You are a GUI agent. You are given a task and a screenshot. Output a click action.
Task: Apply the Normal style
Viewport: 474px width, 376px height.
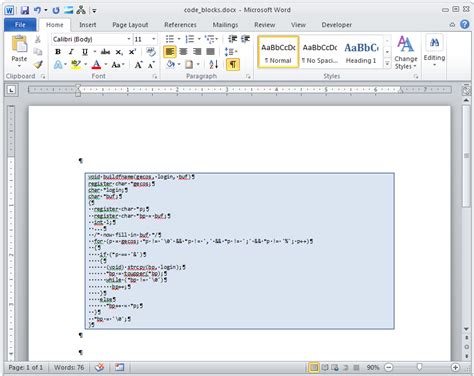(278, 52)
